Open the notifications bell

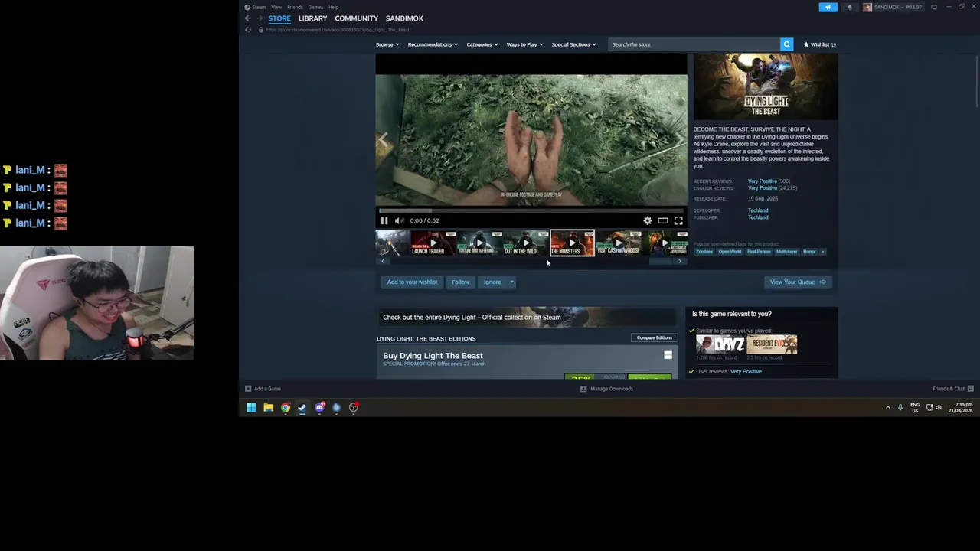[x=850, y=7]
